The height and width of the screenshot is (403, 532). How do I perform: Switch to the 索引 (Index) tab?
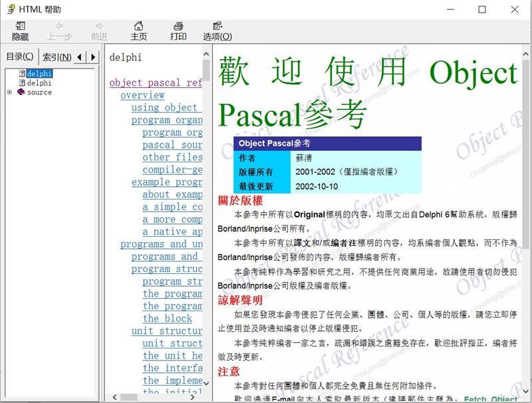[57, 57]
